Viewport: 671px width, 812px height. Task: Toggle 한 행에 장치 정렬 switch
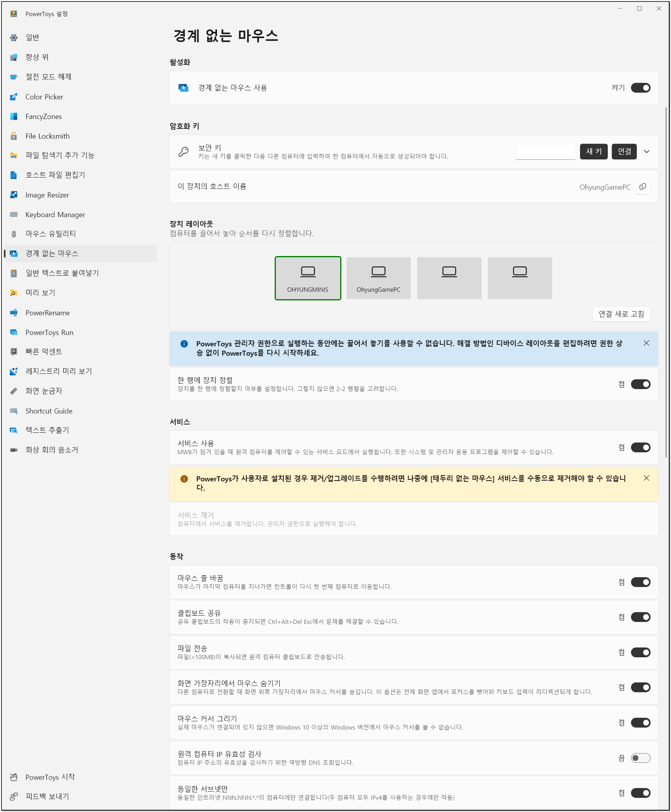[x=640, y=384]
